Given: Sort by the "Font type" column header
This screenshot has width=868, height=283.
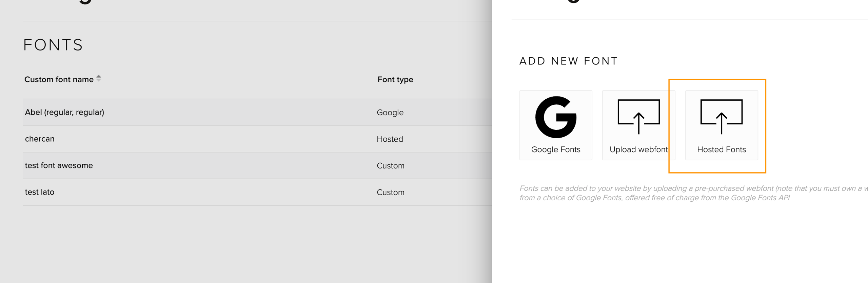Looking at the screenshot, I should [395, 79].
